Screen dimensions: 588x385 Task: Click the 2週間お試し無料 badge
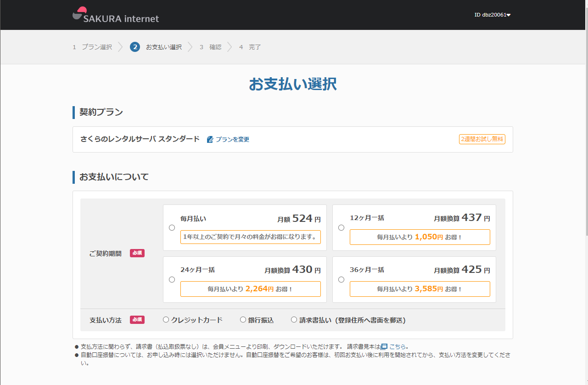[482, 139]
